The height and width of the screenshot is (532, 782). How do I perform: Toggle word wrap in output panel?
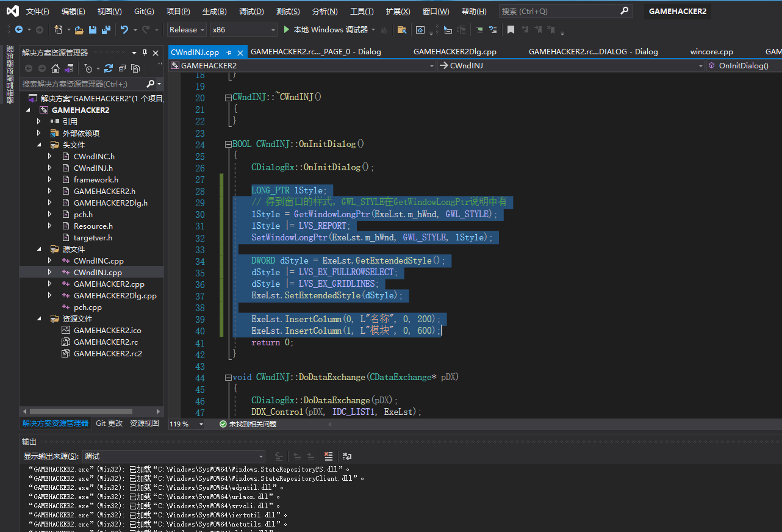[x=348, y=456]
